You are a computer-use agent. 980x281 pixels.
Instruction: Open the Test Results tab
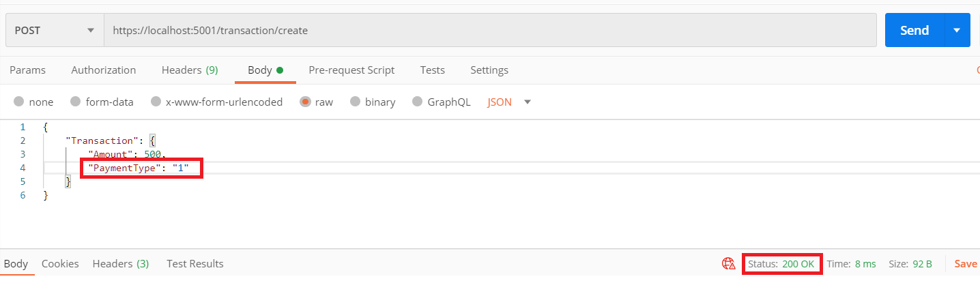pos(195,264)
